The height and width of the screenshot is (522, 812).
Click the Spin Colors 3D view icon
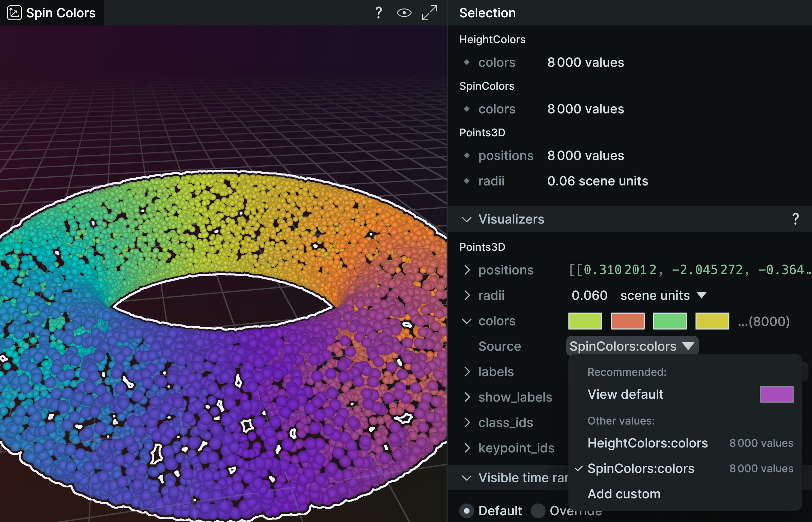tap(14, 13)
